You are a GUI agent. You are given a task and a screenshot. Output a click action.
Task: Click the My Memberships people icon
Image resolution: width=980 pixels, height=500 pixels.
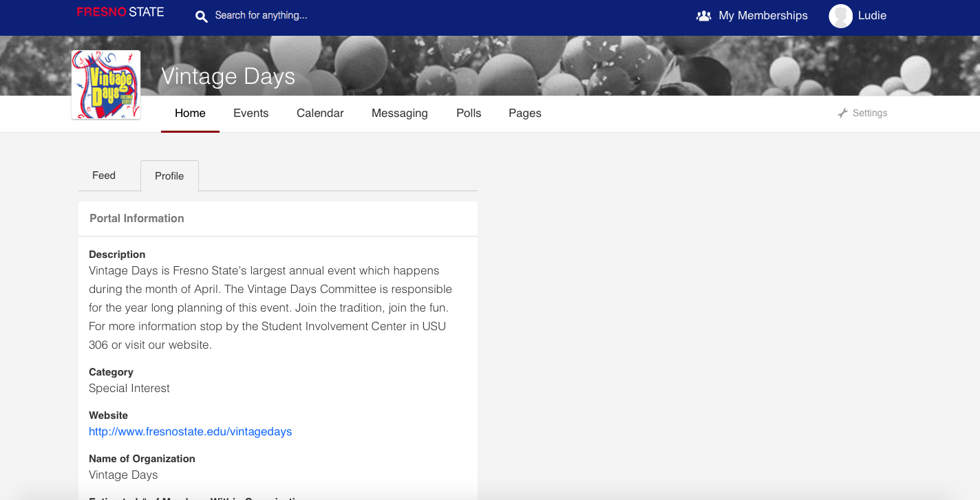703,16
